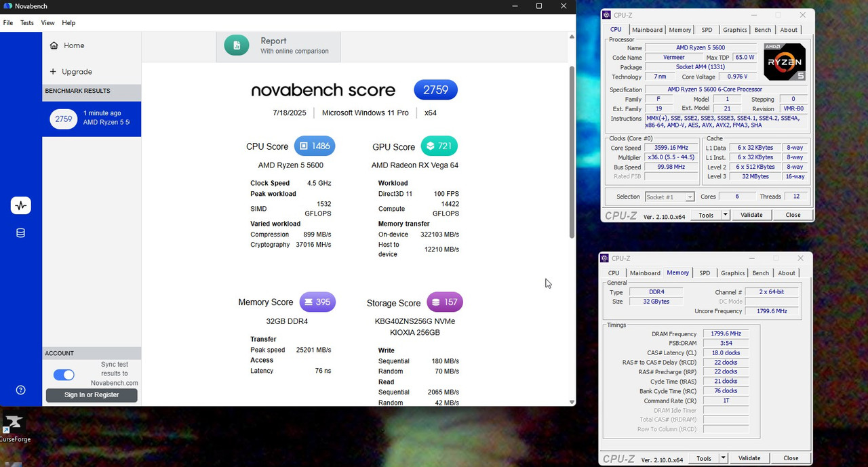This screenshot has width=868, height=467.
Task: Switch to Graphics tab in lower CPU-Z
Action: pos(732,273)
